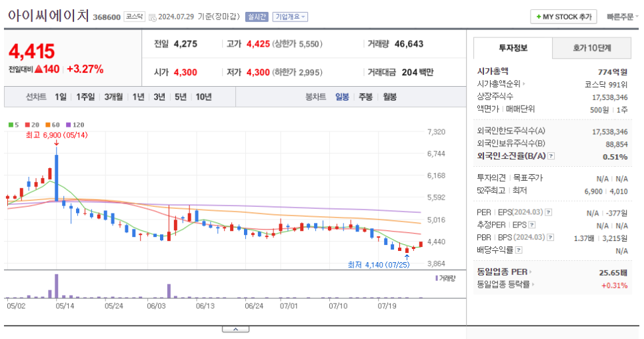Screen dimensions: 644x339
Task: Click the 52주최고 value 6,900
Action: click(593, 192)
